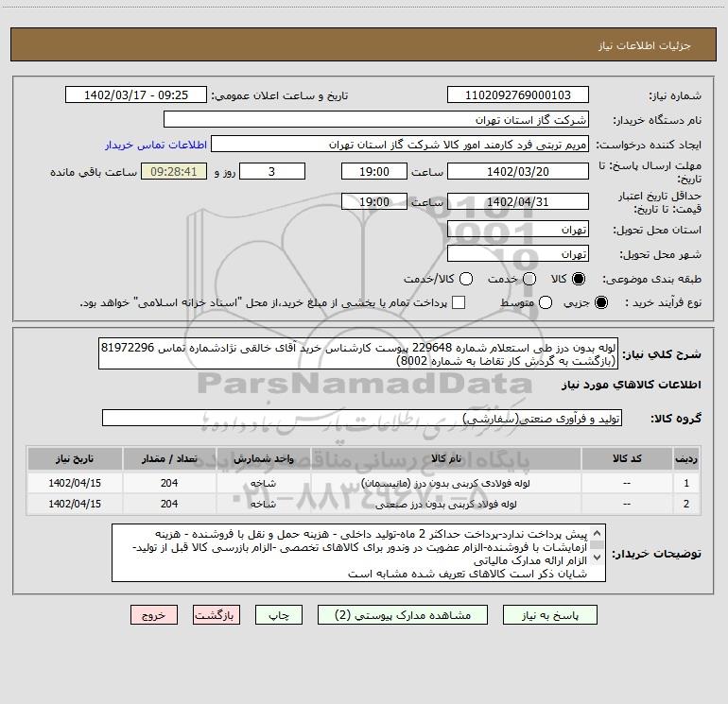The image size is (728, 704).
Task: Click the کد کالا column header
Action: [x=627, y=458]
